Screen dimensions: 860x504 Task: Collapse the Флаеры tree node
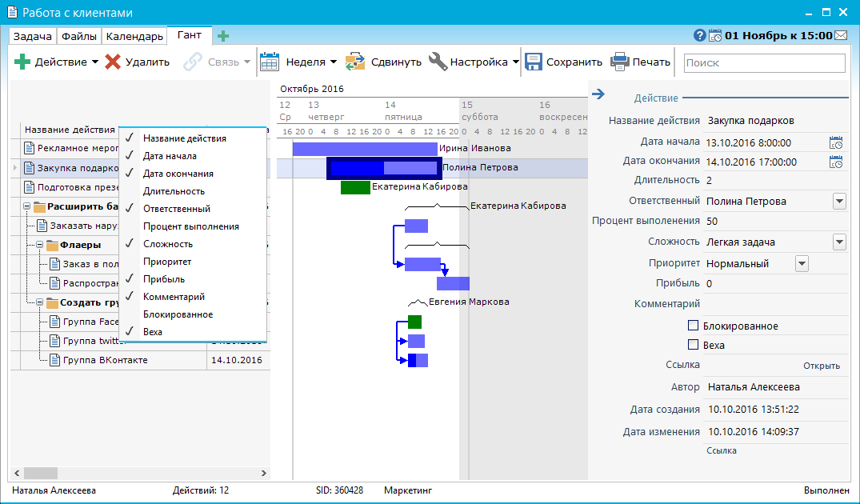(x=39, y=245)
